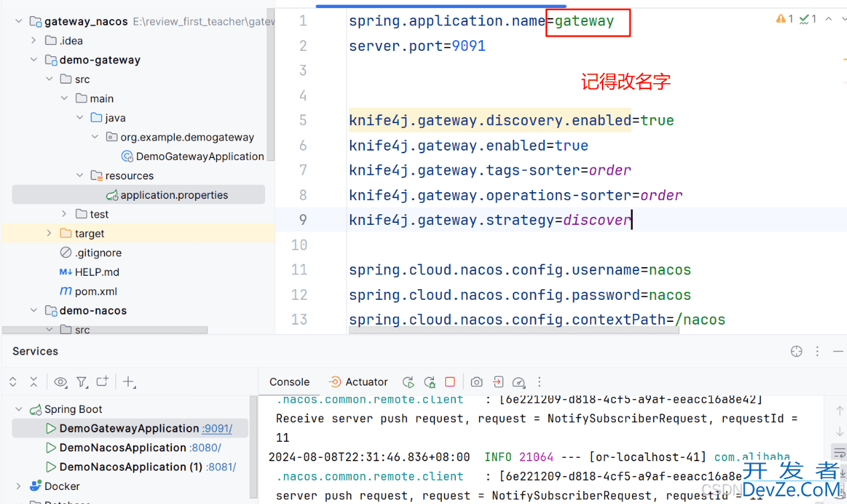Viewport: 847px width, 504px height.
Task: Click the green checkmark typo indicator
Action: 807,19
